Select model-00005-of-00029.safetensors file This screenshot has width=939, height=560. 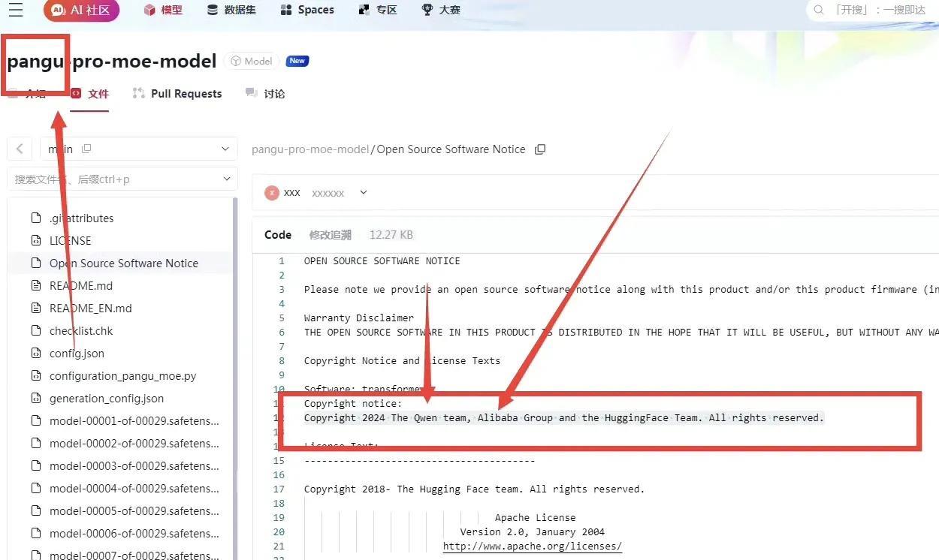[x=134, y=511]
